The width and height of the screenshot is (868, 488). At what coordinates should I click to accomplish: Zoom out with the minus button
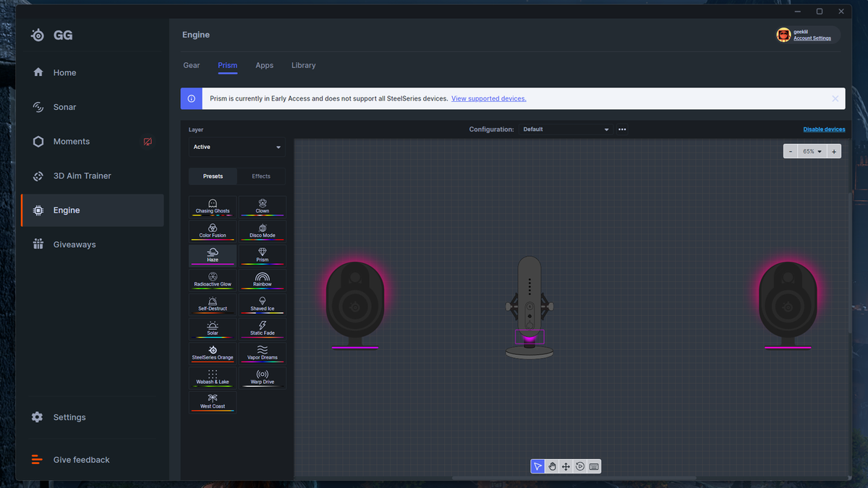click(791, 152)
